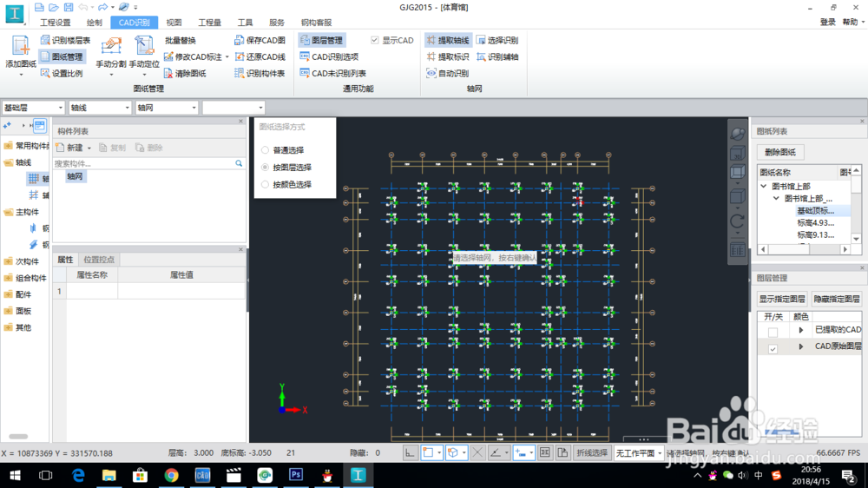Switch to the 位置控点 tab
The image size is (868, 488).
click(99, 260)
